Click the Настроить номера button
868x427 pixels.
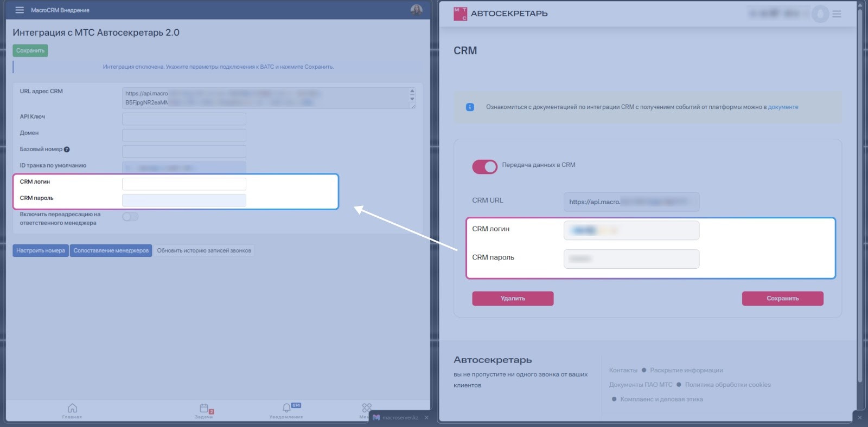(41, 250)
